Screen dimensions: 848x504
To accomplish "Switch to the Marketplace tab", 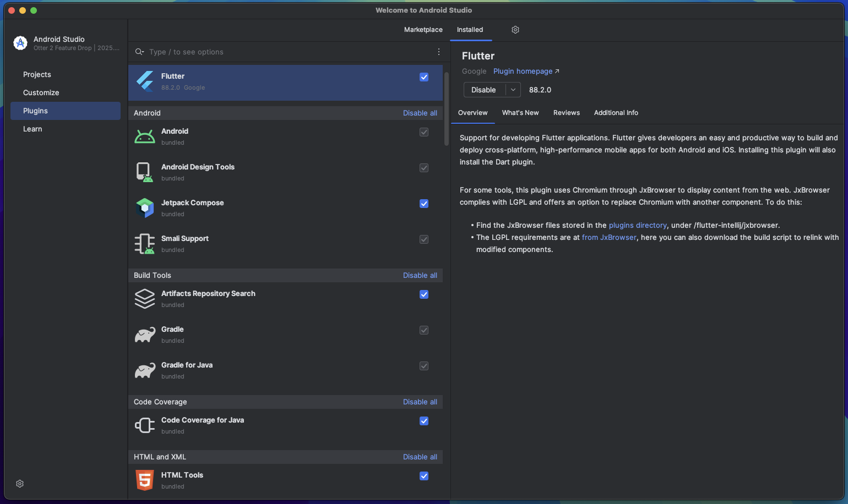I will click(x=423, y=30).
